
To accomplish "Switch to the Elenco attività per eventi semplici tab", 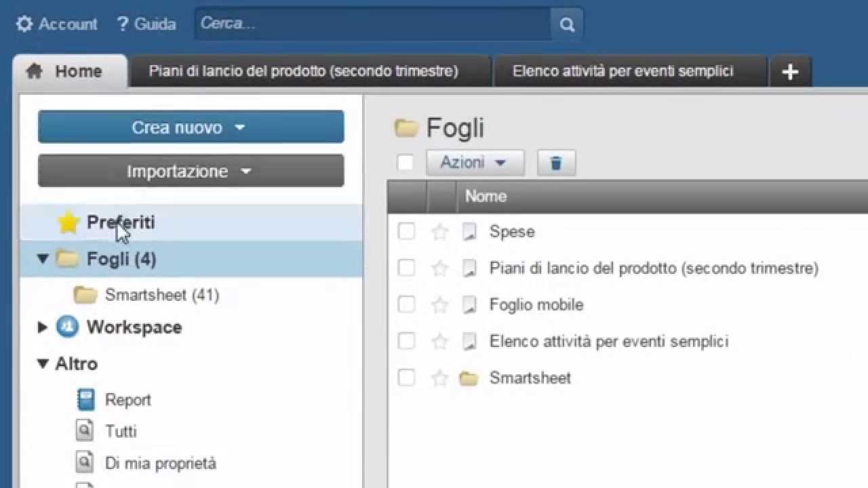I will [623, 71].
